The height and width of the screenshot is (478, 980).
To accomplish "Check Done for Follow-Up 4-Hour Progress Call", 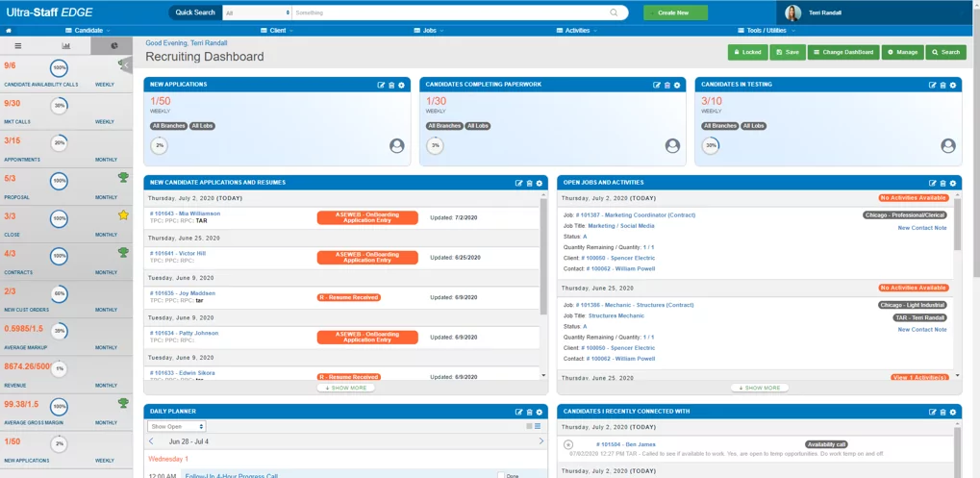I will 501,475.
